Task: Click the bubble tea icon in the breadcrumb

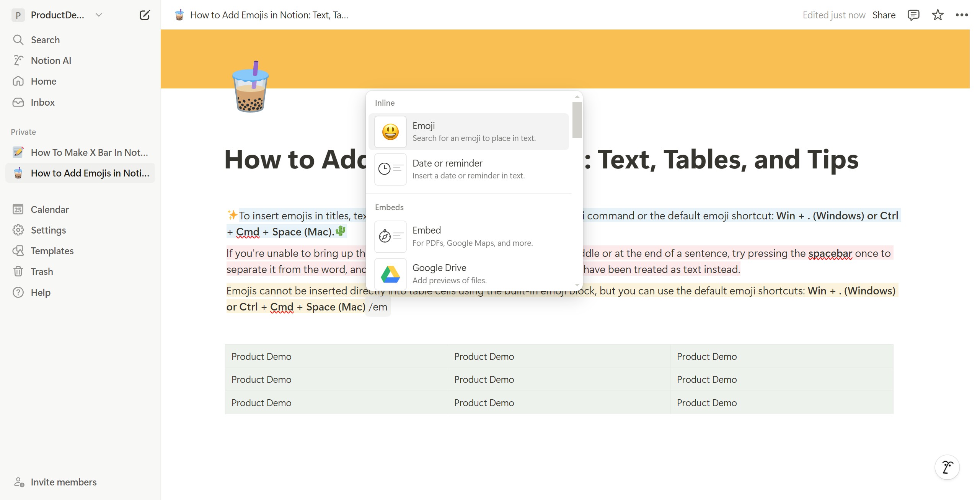Action: (179, 15)
